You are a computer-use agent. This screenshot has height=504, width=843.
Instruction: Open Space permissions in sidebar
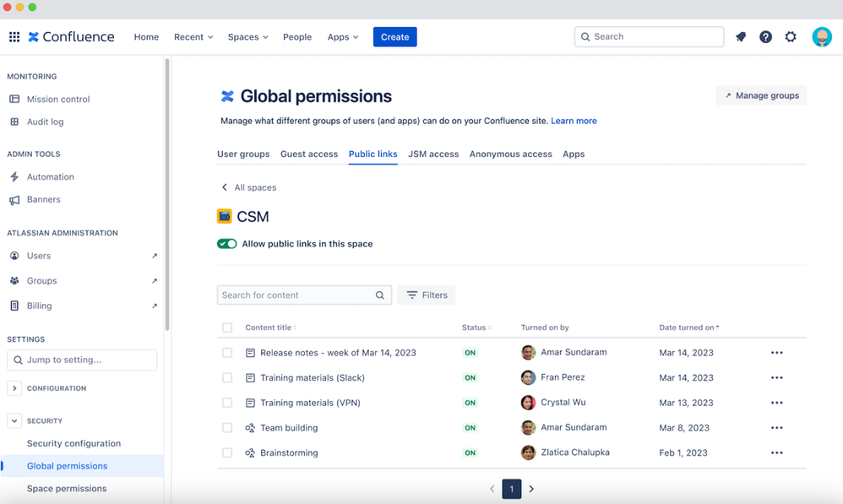[67, 489]
